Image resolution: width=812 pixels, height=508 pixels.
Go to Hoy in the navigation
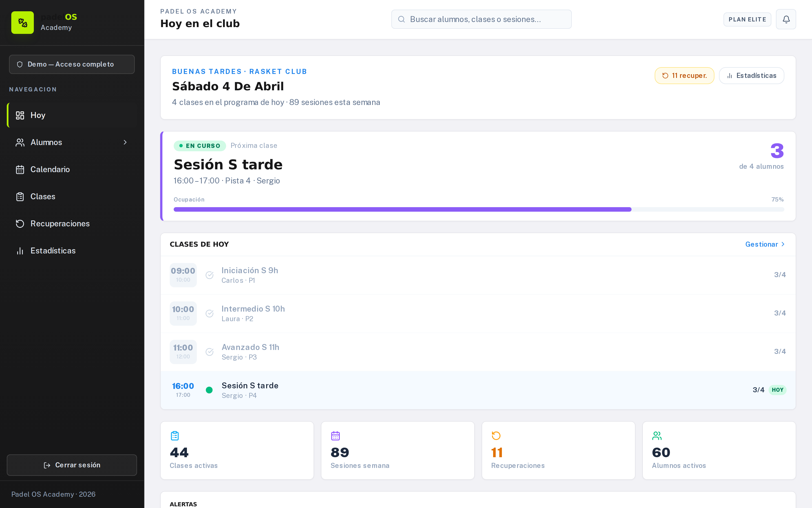pos(72,115)
